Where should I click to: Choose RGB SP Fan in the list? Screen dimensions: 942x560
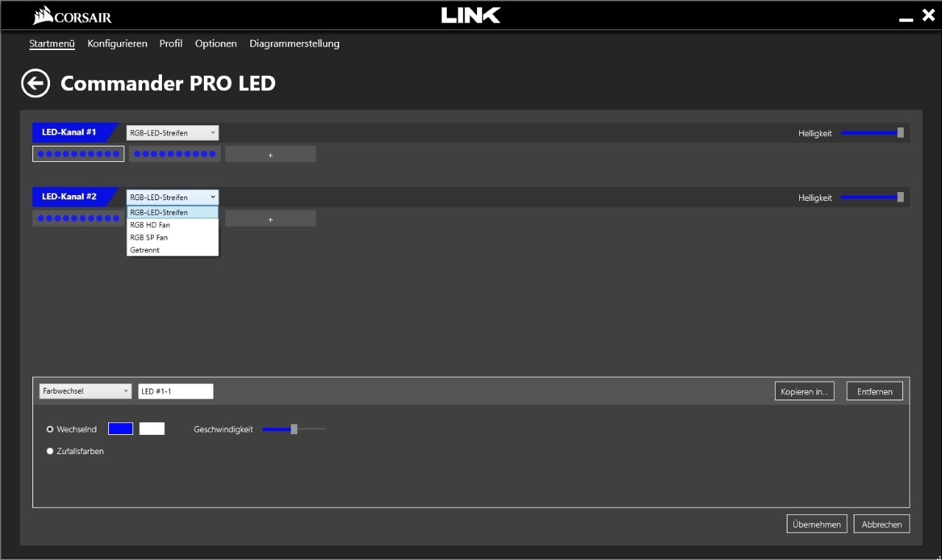pos(172,238)
